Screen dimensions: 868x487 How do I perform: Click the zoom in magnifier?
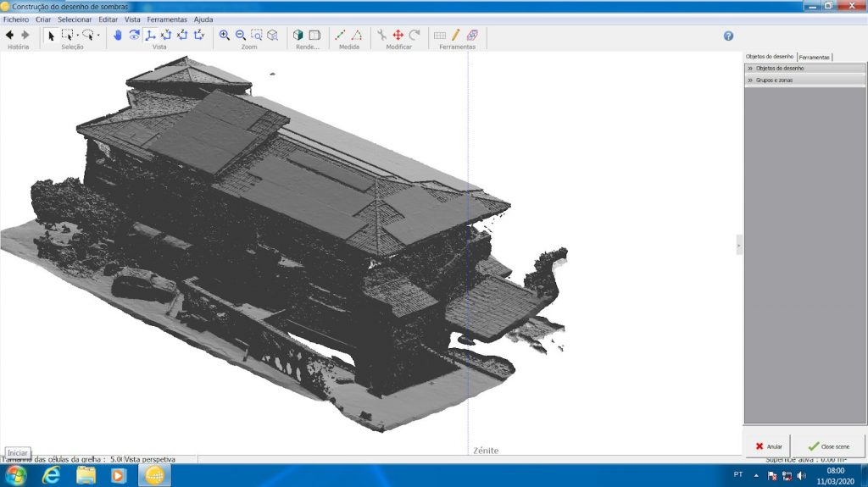225,36
